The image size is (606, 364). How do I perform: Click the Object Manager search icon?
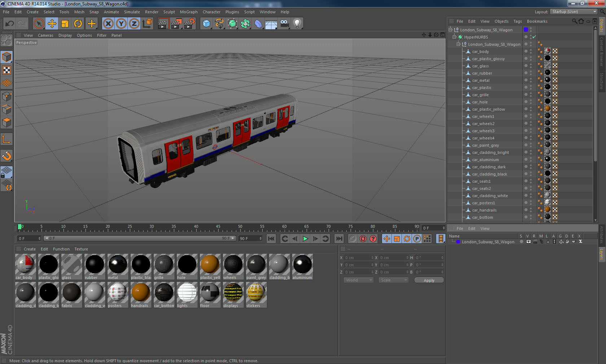pos(574,21)
